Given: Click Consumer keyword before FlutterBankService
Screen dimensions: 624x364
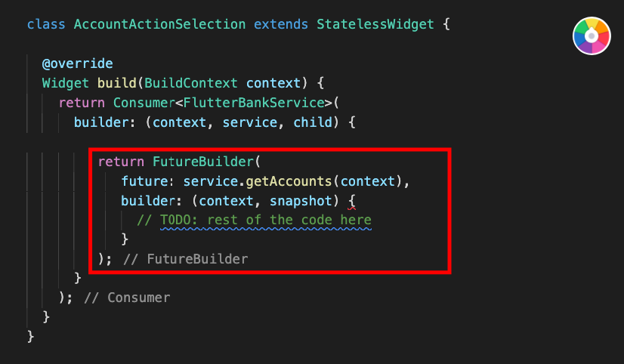Looking at the screenshot, I should 144,103.
